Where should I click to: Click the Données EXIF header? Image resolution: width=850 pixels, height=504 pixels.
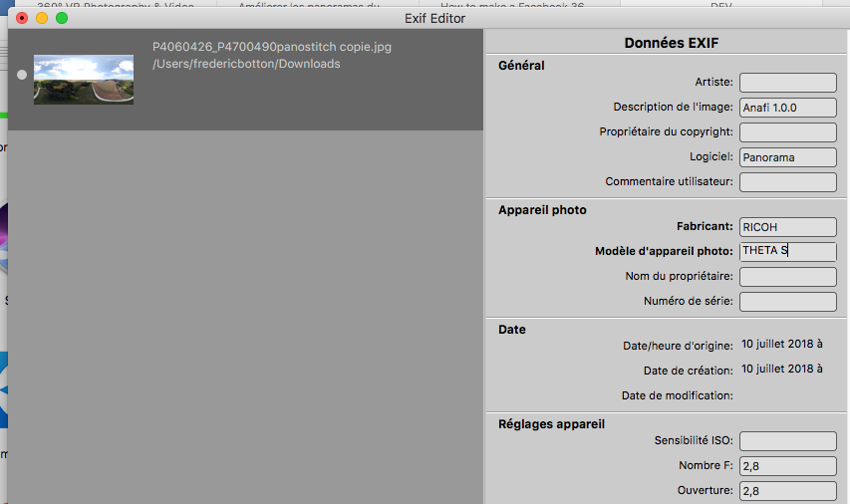point(671,43)
